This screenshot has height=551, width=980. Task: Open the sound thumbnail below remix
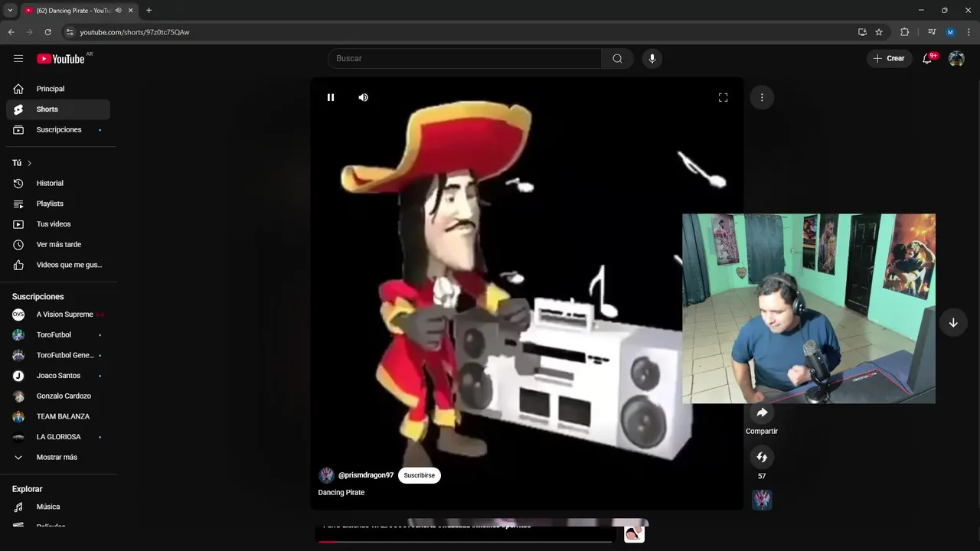coord(762,500)
